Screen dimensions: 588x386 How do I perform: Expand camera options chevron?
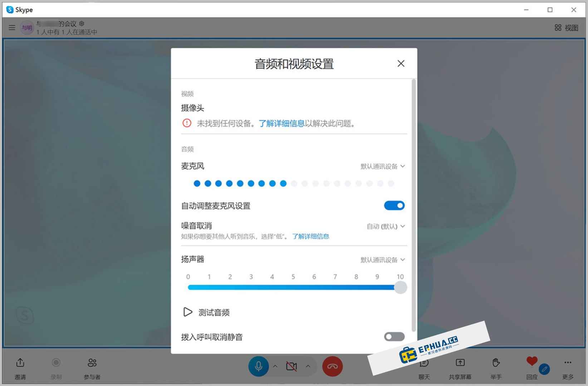click(x=308, y=366)
